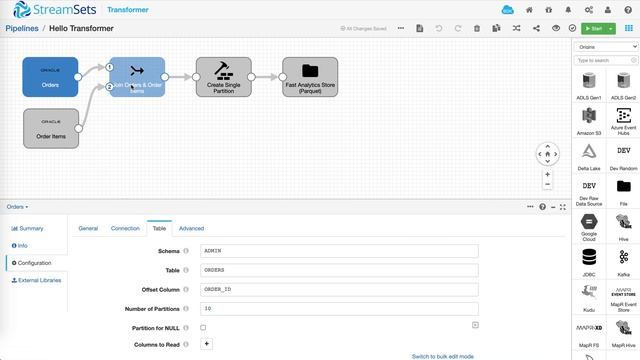Image resolution: width=640 pixels, height=360 pixels.
Task: Auto arrange pipeline with shuffle icon
Action: (x=516, y=28)
